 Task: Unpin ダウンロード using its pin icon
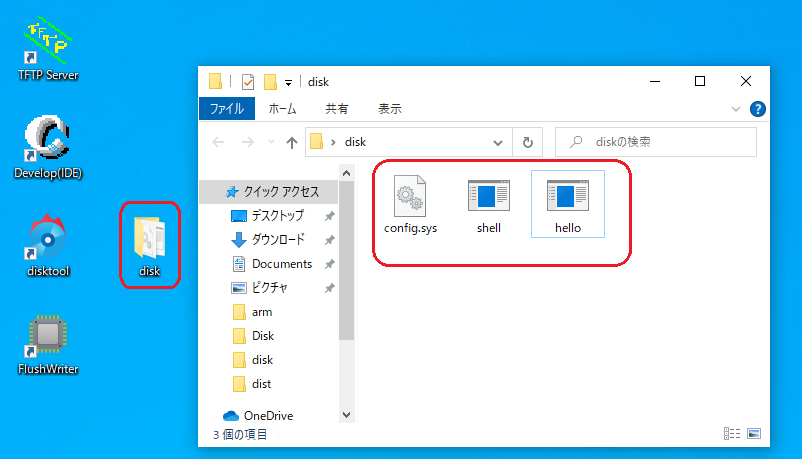pyautogui.click(x=329, y=240)
